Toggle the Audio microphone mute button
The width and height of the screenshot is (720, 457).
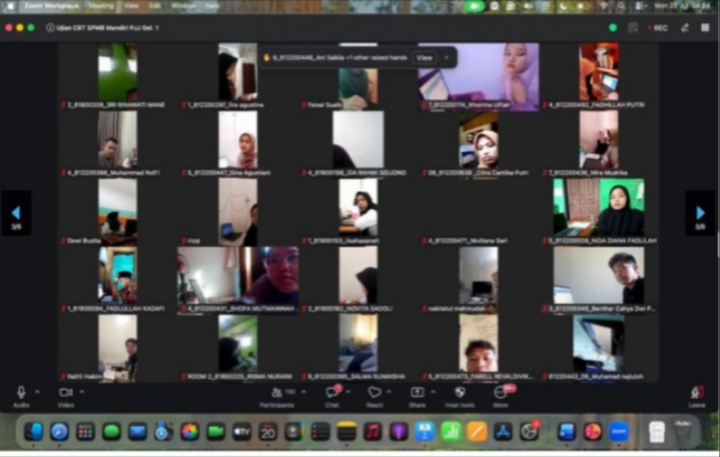(21, 396)
